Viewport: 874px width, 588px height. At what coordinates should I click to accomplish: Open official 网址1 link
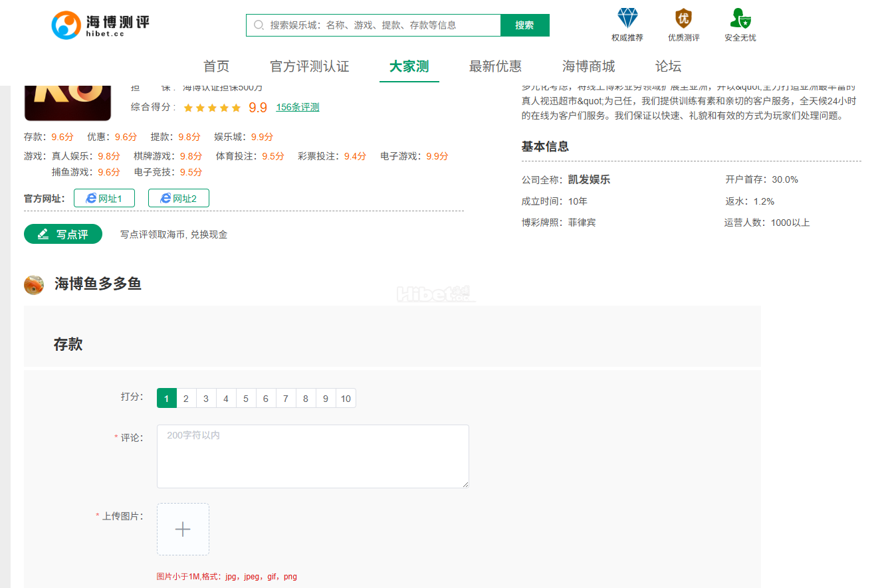(x=104, y=198)
